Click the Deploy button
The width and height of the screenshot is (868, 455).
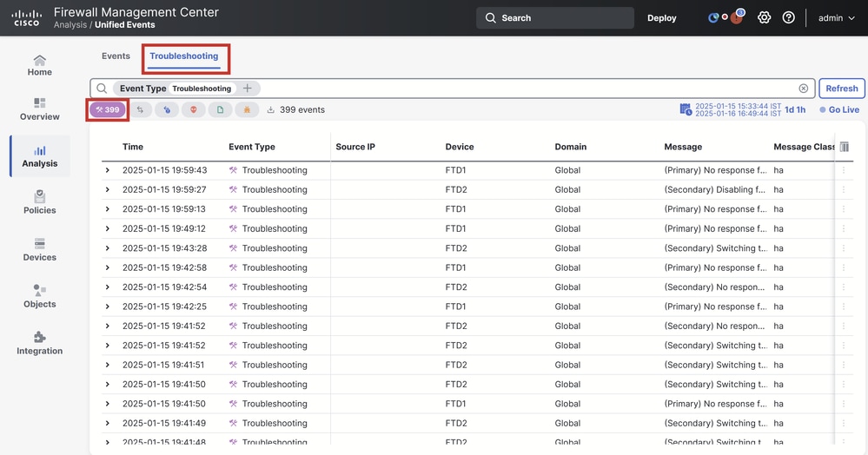661,17
